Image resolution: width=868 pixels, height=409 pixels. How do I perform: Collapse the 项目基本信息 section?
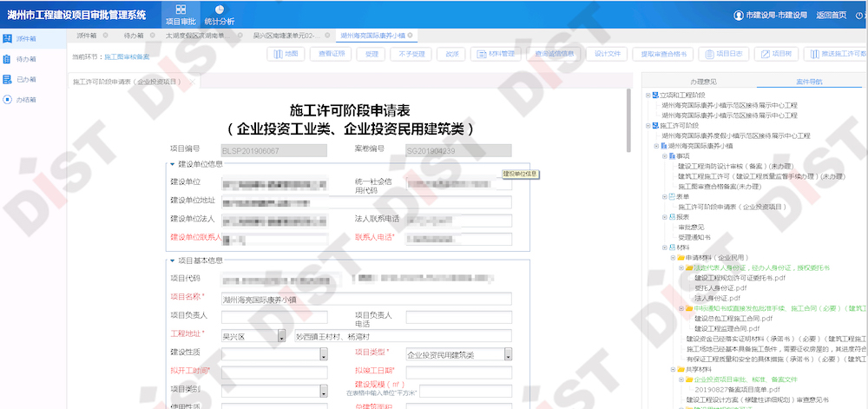pyautogui.click(x=172, y=260)
